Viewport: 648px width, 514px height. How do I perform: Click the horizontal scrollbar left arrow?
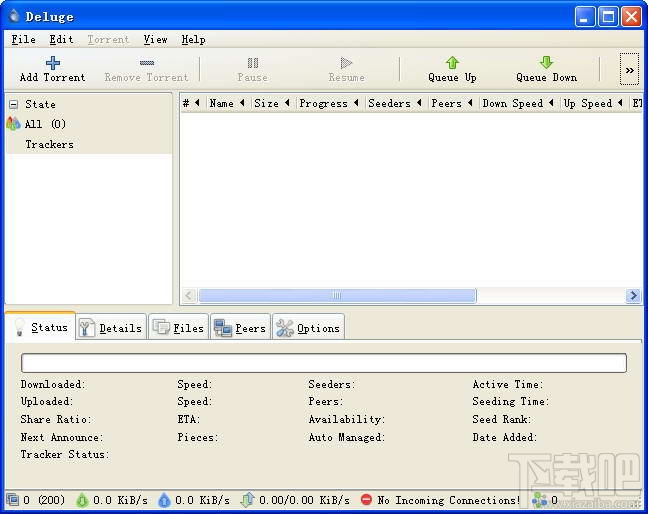tap(189, 295)
